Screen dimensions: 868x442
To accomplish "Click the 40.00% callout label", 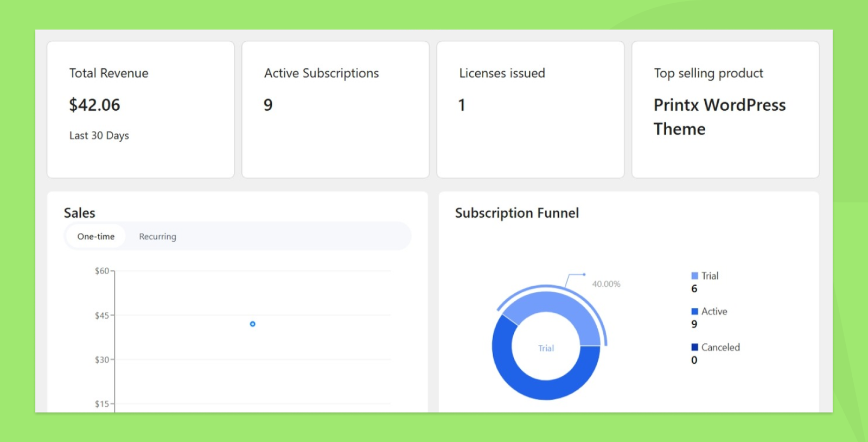I will [606, 284].
